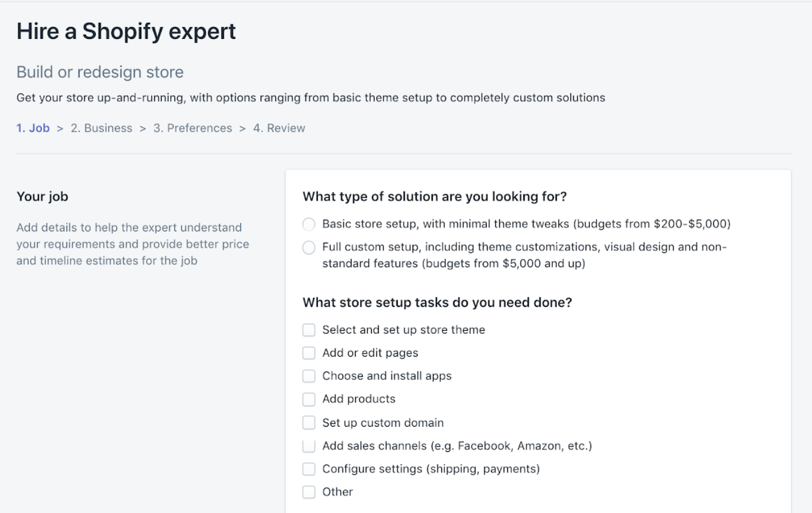Tick the Other checkbox
812x513 pixels.
click(308, 492)
